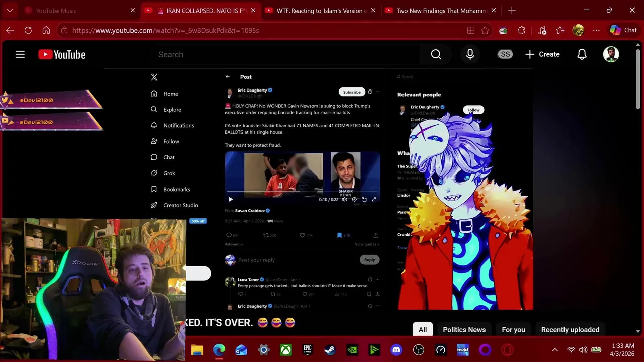644x362 pixels.
Task: Open File Explorer from the taskbar
Action: 197,350
